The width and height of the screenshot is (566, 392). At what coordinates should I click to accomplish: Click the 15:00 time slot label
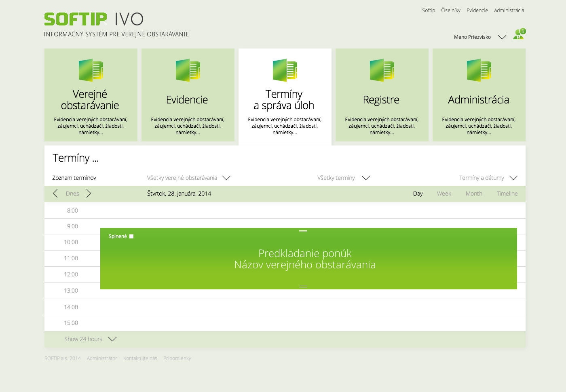point(71,323)
